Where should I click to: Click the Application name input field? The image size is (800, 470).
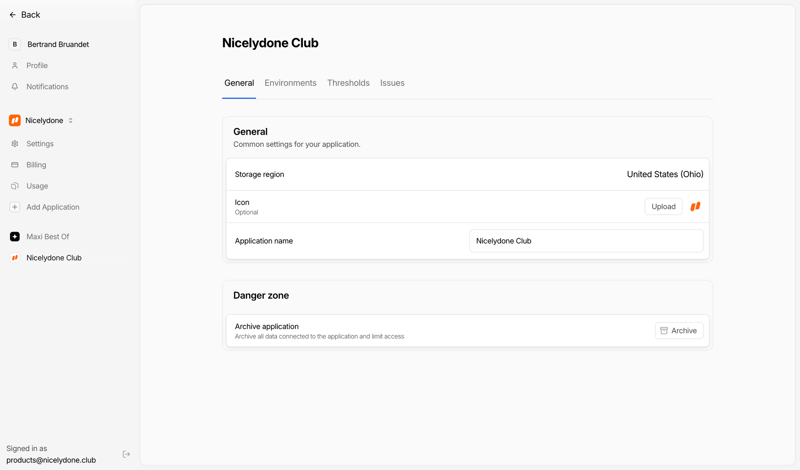pyautogui.click(x=586, y=241)
